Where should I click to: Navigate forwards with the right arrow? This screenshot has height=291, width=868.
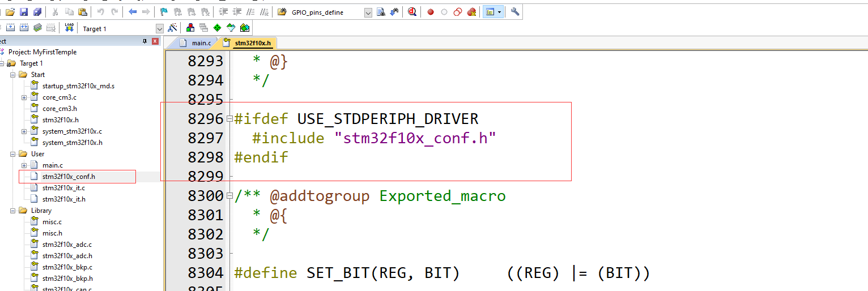click(x=146, y=12)
